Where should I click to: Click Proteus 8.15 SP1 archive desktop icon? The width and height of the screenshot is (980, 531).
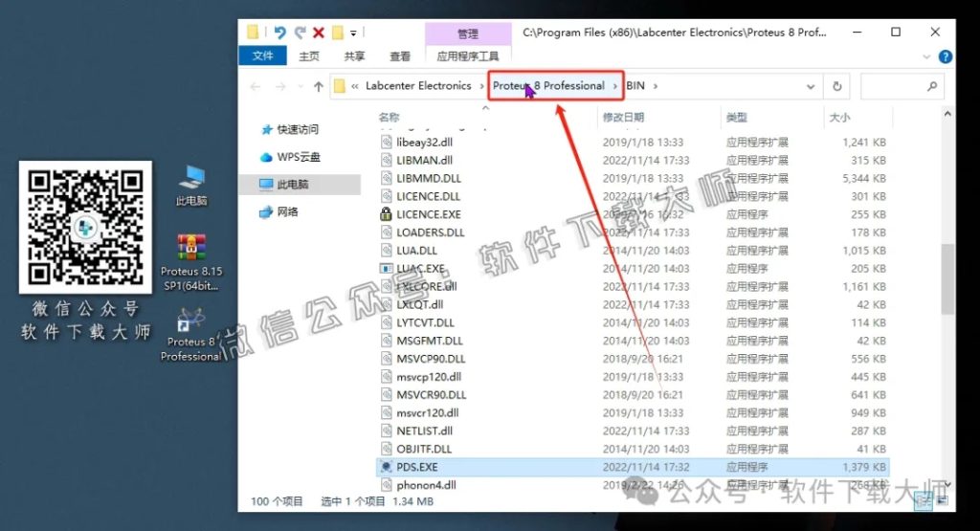(x=191, y=262)
